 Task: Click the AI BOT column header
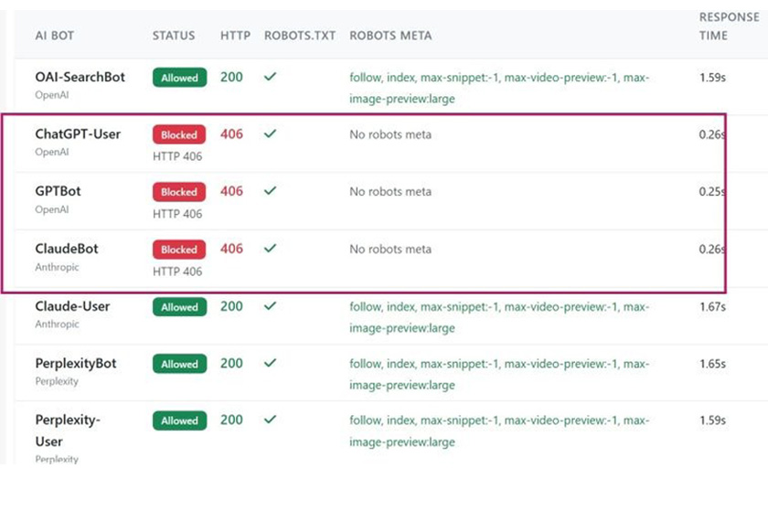[x=55, y=36]
